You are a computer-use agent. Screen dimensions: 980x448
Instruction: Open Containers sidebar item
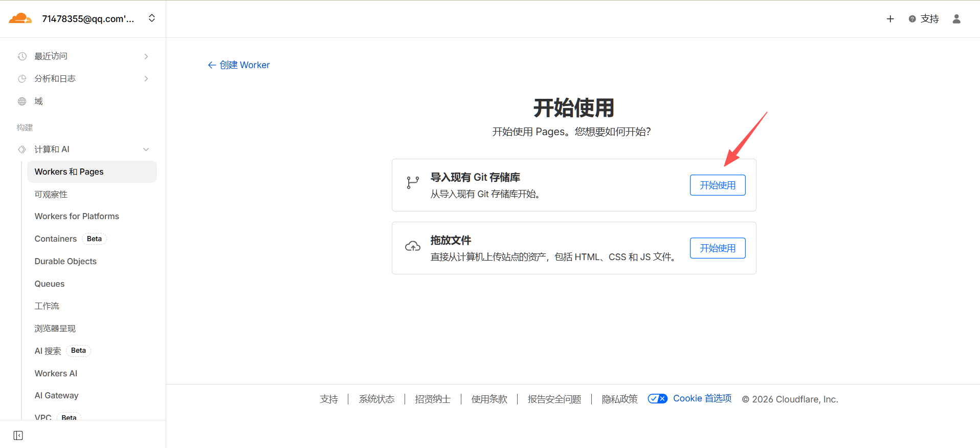click(56, 239)
